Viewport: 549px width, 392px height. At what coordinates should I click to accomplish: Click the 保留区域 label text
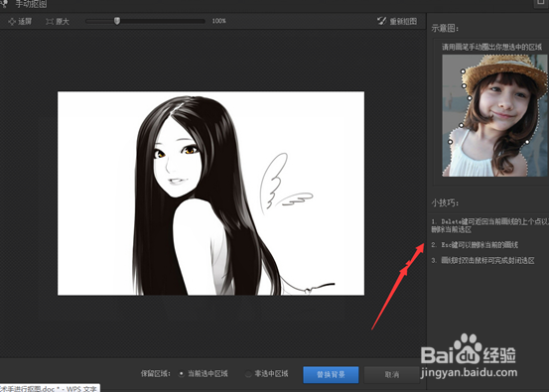pos(156,374)
